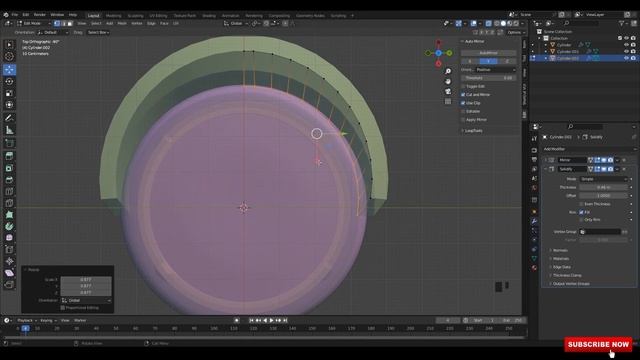The height and width of the screenshot is (360, 640).
Task: Select the X axis button in Auto Mirror
Action: 470,61
